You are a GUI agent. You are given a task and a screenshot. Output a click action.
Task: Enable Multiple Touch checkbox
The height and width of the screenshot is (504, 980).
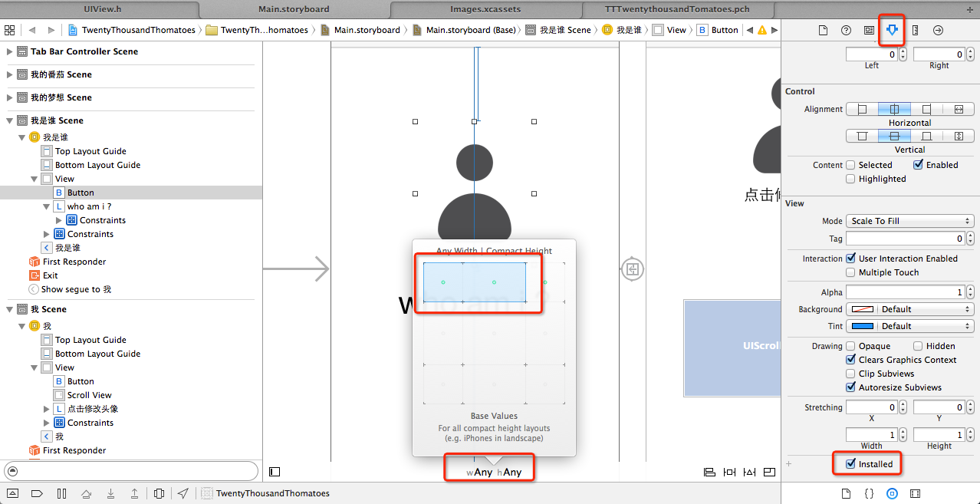click(850, 272)
